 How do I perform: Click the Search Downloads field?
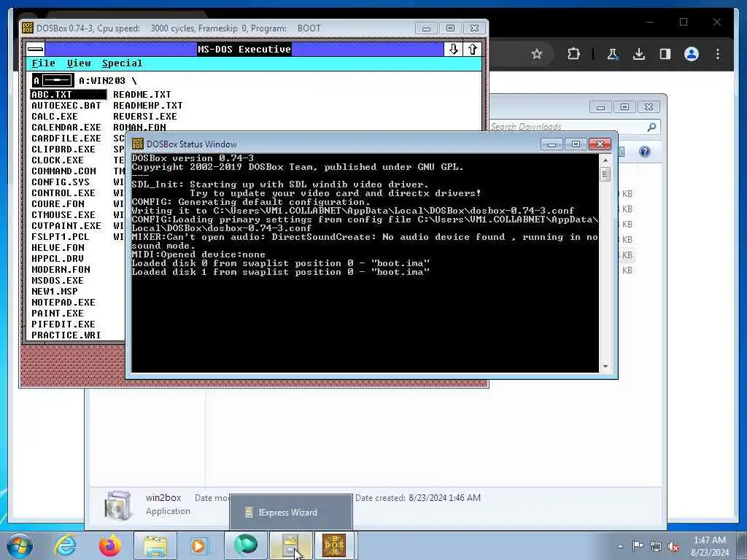[567, 127]
